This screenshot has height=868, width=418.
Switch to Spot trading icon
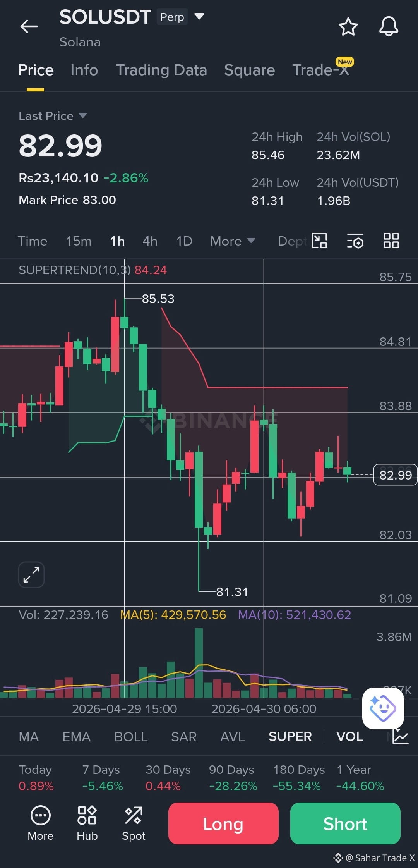click(134, 823)
